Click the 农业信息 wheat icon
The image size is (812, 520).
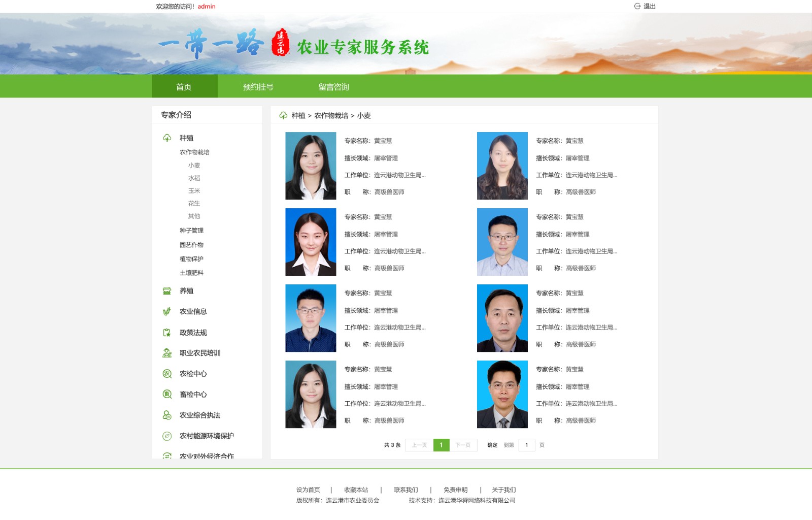coord(167,311)
